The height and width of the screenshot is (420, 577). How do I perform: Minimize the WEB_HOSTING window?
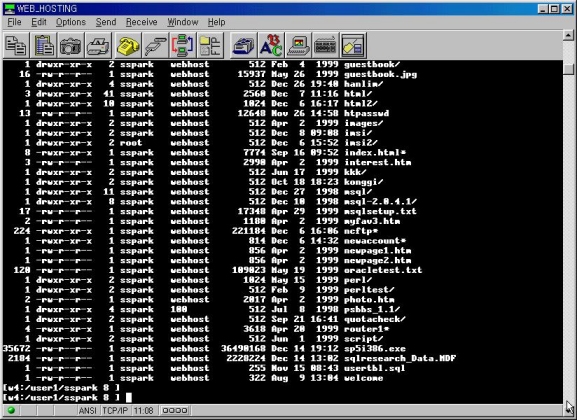(x=543, y=9)
